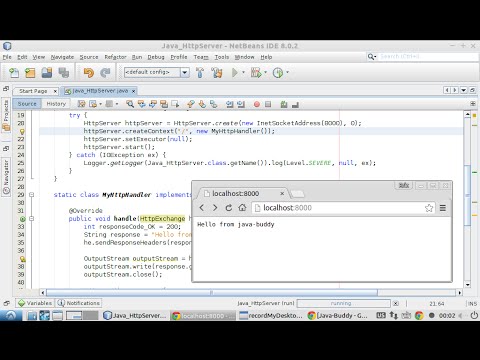Switch to the Start Page tab
The image size is (480, 360).
(x=33, y=91)
